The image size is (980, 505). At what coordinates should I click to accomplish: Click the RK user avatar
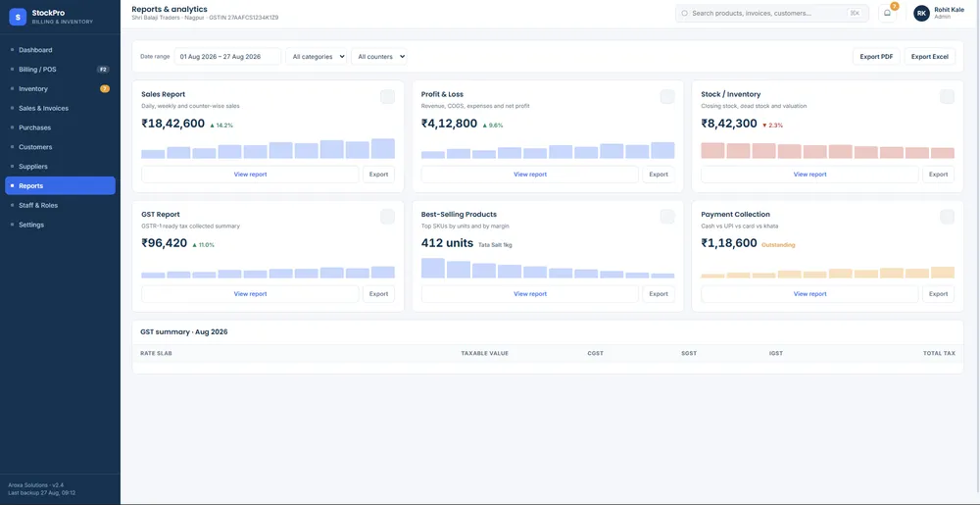click(921, 13)
